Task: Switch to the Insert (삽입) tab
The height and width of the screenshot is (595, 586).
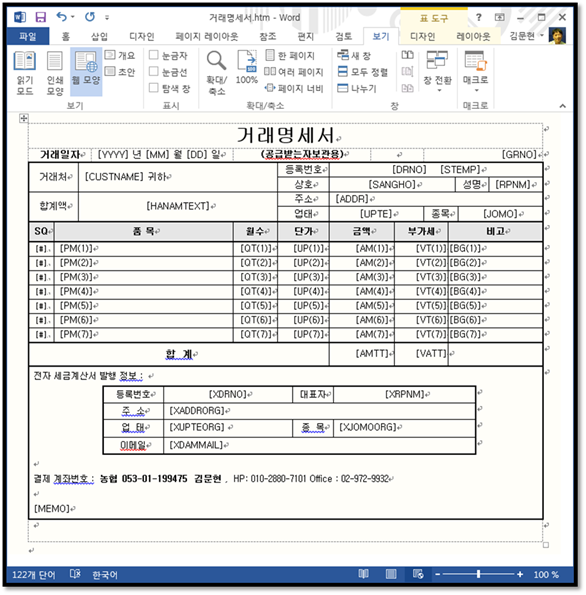Action: tap(99, 36)
